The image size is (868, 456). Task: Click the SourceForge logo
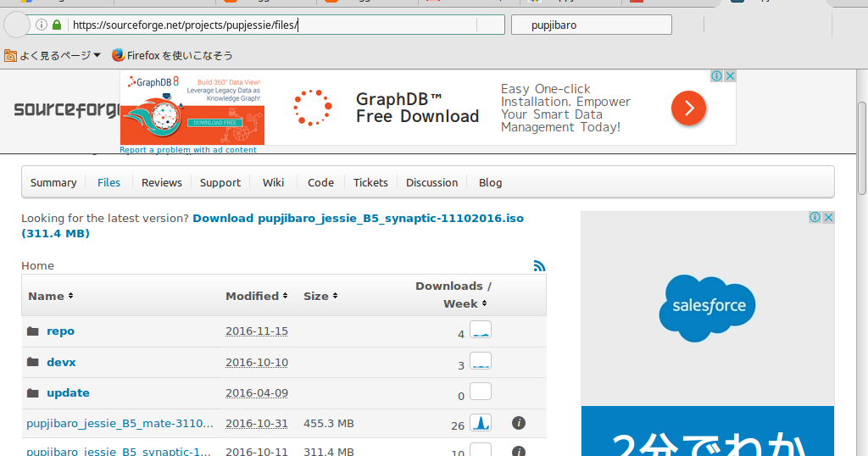click(x=66, y=109)
